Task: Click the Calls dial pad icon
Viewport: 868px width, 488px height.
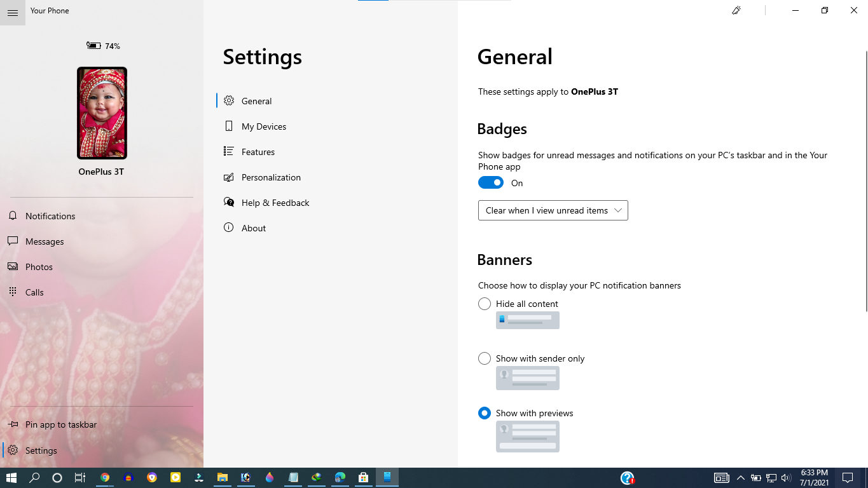Action: click(13, 292)
